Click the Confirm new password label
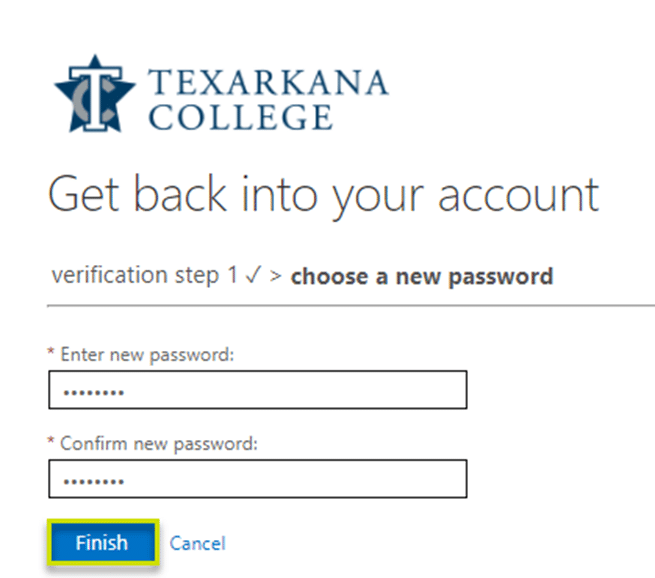 (159, 444)
